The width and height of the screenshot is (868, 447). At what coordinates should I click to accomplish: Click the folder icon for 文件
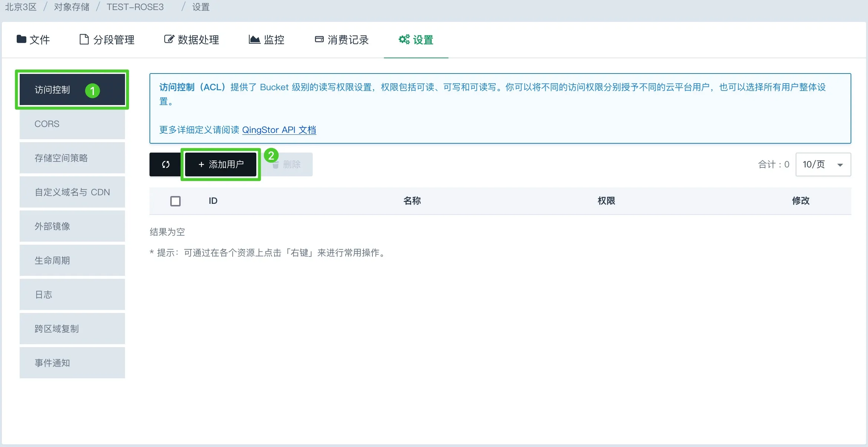coord(21,39)
